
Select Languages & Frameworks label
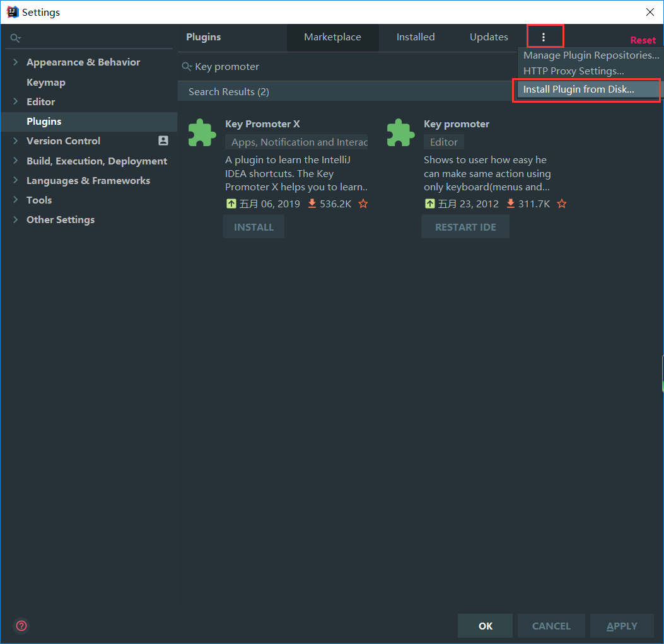click(x=88, y=181)
